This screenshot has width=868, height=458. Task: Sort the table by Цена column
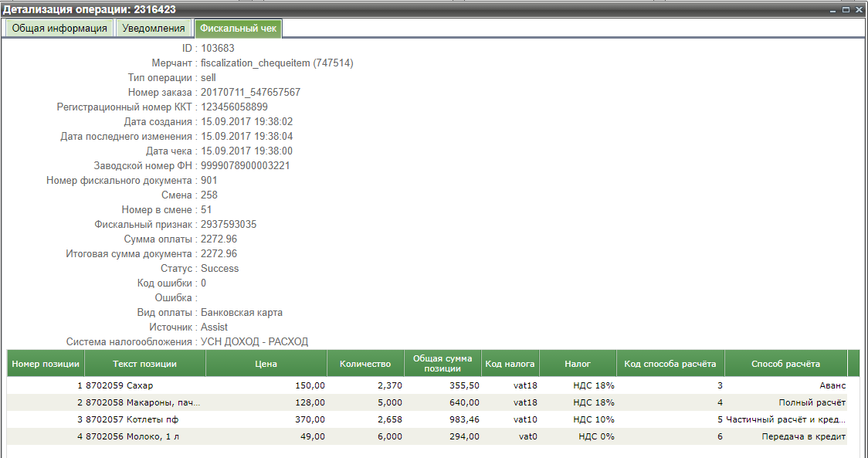[266, 364]
